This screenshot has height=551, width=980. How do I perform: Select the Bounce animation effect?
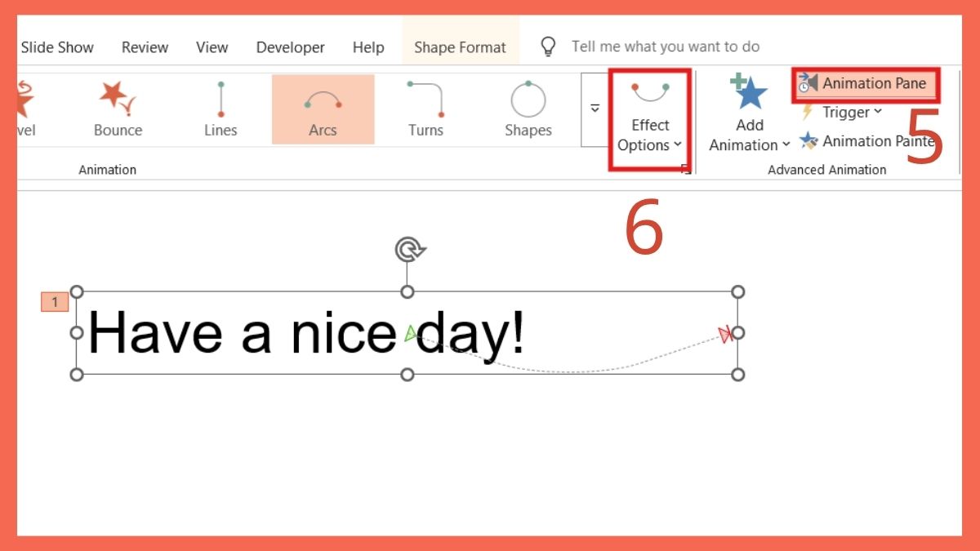[x=117, y=109]
